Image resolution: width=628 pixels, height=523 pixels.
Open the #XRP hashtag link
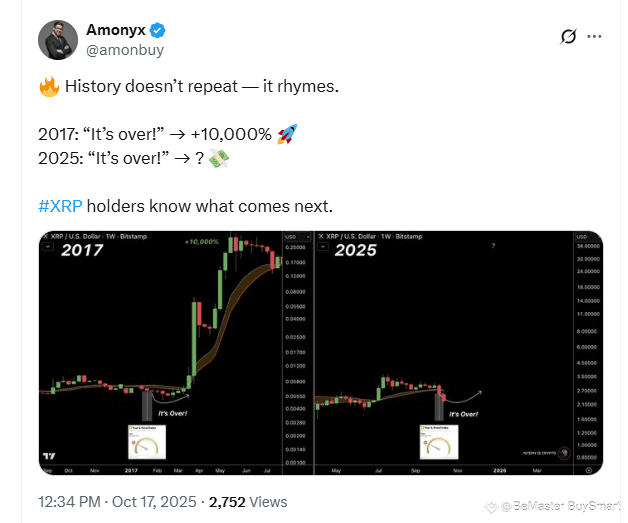point(60,206)
